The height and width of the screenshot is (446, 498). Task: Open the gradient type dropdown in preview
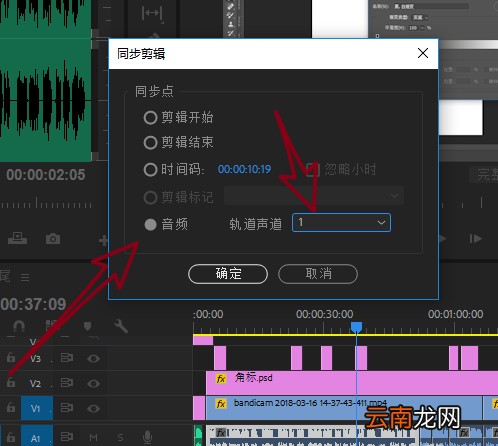pyautogui.click(x=421, y=17)
